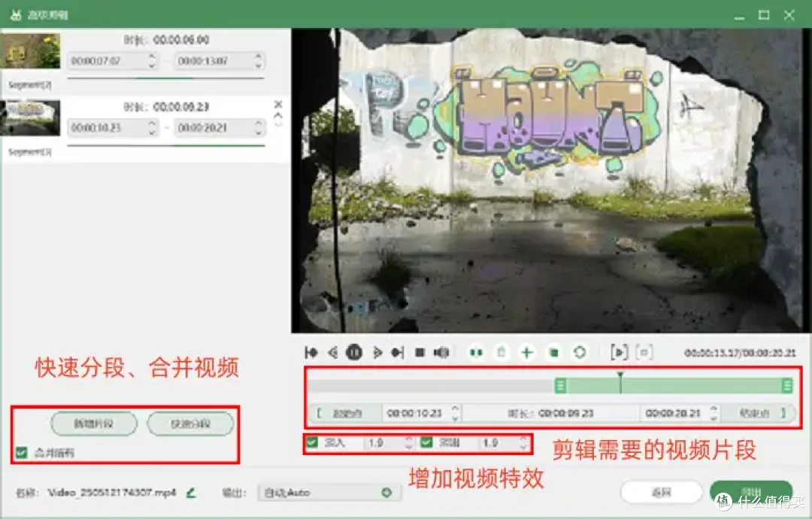812x519 pixels.
Task: Set start point with the left bracket button
Action: point(344,414)
